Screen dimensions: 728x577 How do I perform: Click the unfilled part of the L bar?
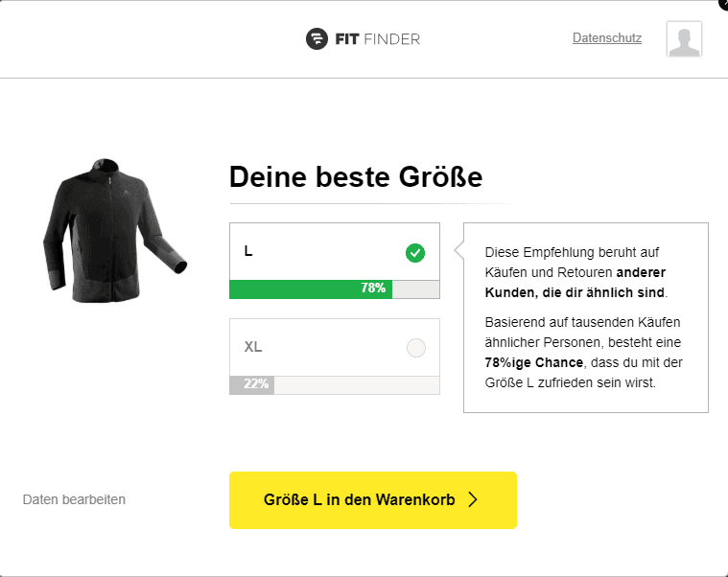tap(415, 288)
